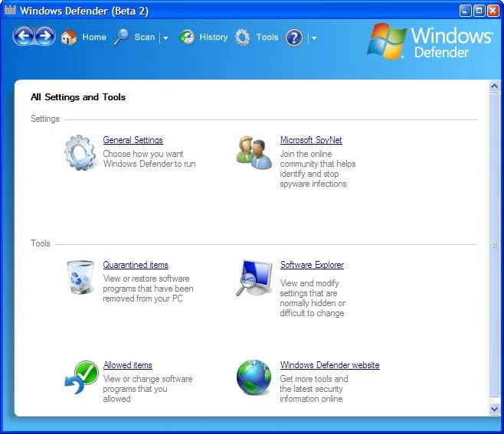Select Tools in the toolbar
The height and width of the screenshot is (434, 504).
267,37
